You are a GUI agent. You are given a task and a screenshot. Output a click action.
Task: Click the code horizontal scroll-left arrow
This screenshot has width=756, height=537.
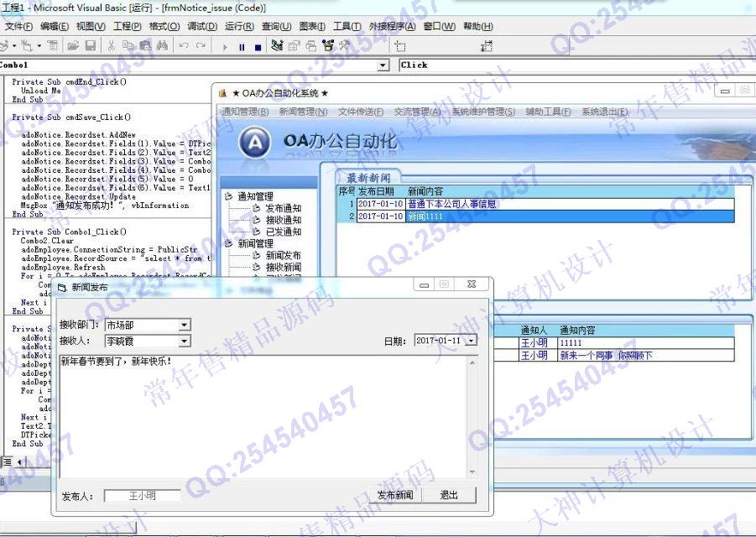pos(20,462)
